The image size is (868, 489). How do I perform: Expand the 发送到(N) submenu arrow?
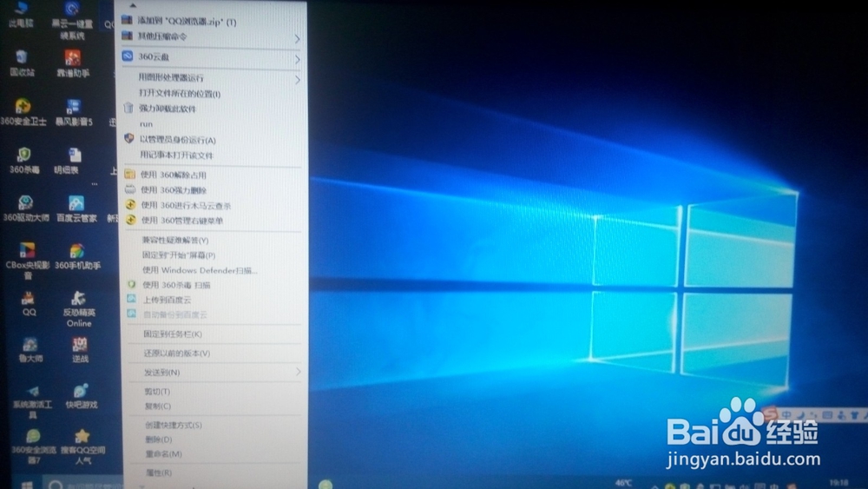[x=299, y=372]
